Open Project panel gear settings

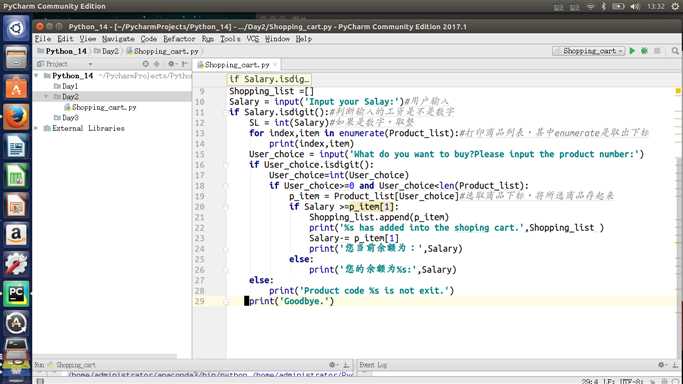[x=171, y=64]
